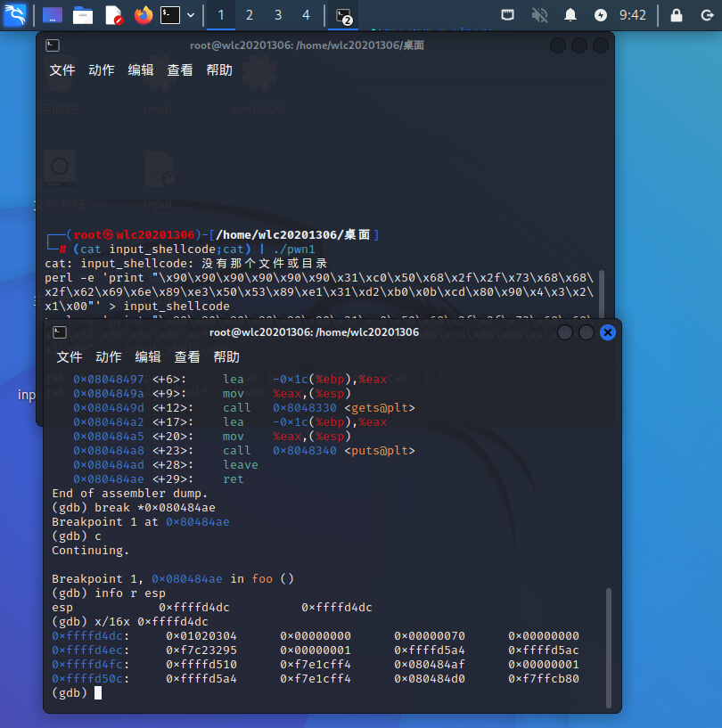Click the front terminal window title icon
This screenshot has width=722, height=728.
pyautogui.click(x=60, y=332)
